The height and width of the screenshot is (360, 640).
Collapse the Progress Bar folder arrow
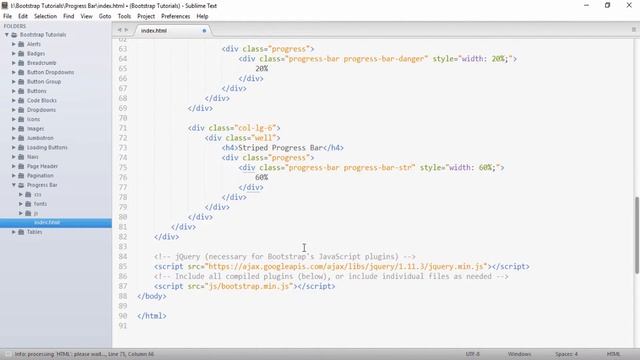tap(13, 185)
